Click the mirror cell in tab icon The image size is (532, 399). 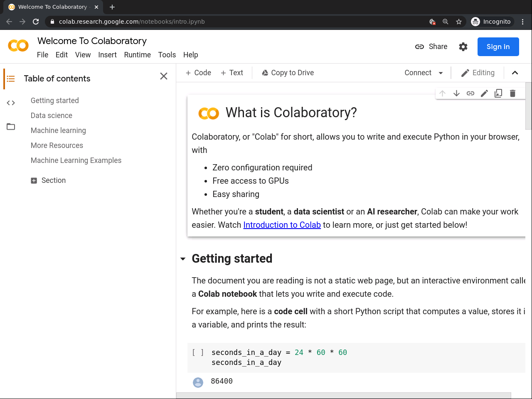coord(498,94)
